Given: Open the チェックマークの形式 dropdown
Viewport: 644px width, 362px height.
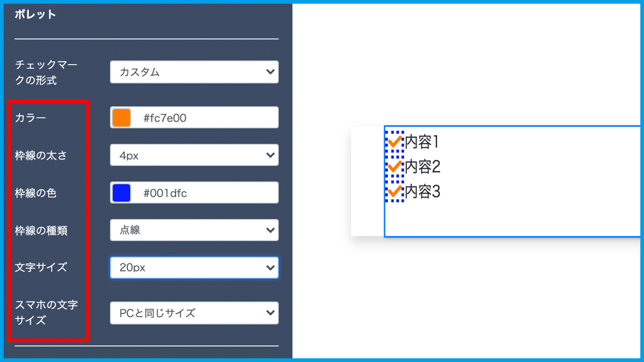Looking at the screenshot, I should pos(194,72).
